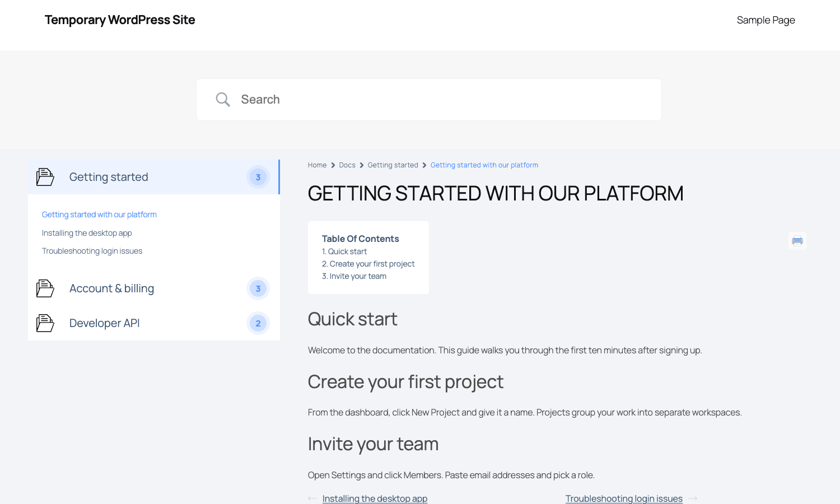Image resolution: width=840 pixels, height=504 pixels.
Task: Click the left arrow before Installing the desktop app
Action: pyautogui.click(x=312, y=498)
